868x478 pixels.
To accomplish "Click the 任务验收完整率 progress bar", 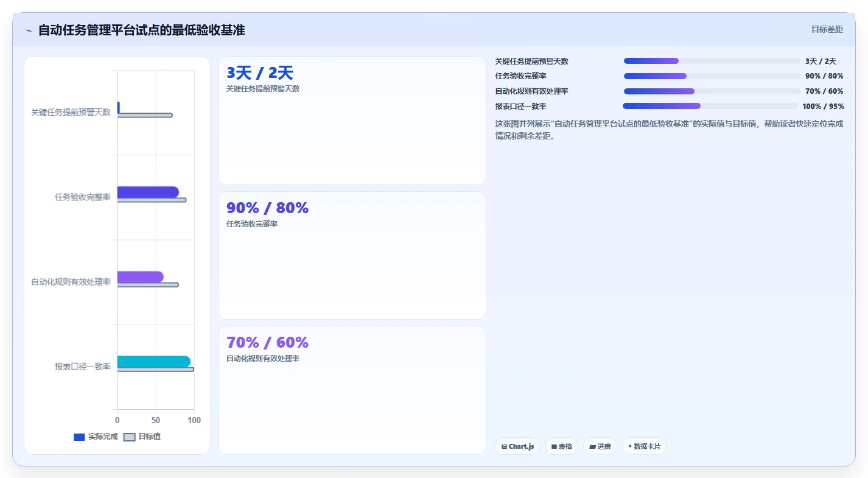I will click(x=712, y=76).
